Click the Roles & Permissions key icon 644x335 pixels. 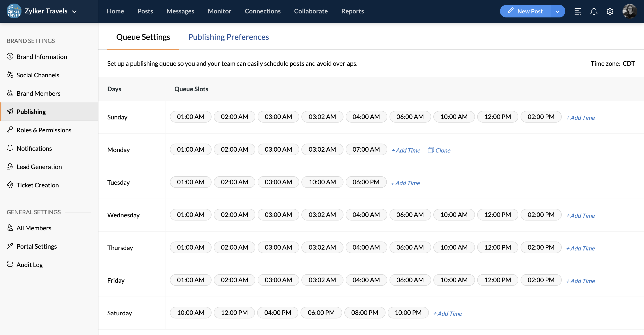(x=10, y=130)
